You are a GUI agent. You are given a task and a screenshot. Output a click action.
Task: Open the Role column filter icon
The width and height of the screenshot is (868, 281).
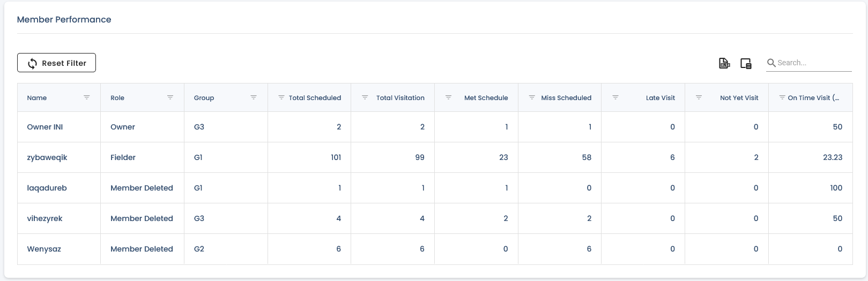[170, 97]
